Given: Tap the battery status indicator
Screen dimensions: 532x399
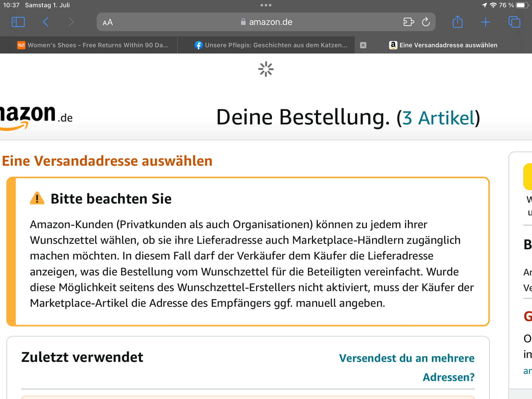Looking at the screenshot, I should (x=522, y=5).
